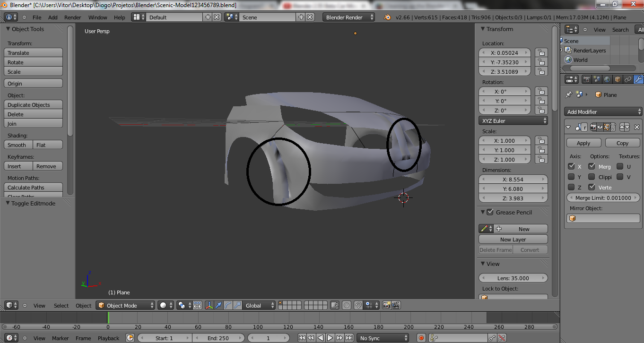644x343 pixels.
Task: Open the Select menu in 3D view header
Action: pos(61,306)
